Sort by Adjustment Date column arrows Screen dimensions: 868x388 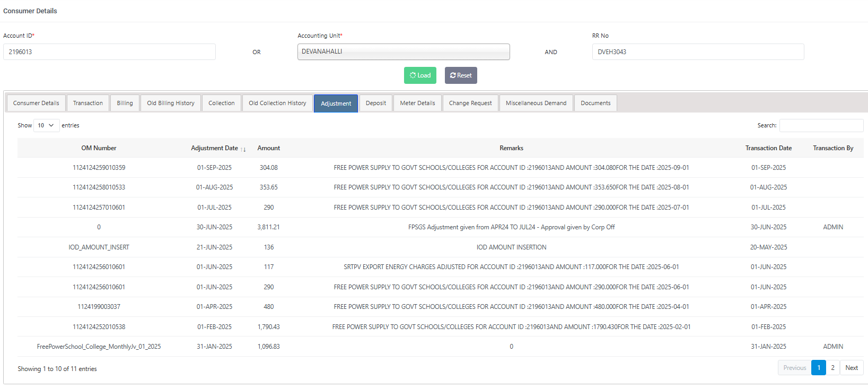coord(243,149)
